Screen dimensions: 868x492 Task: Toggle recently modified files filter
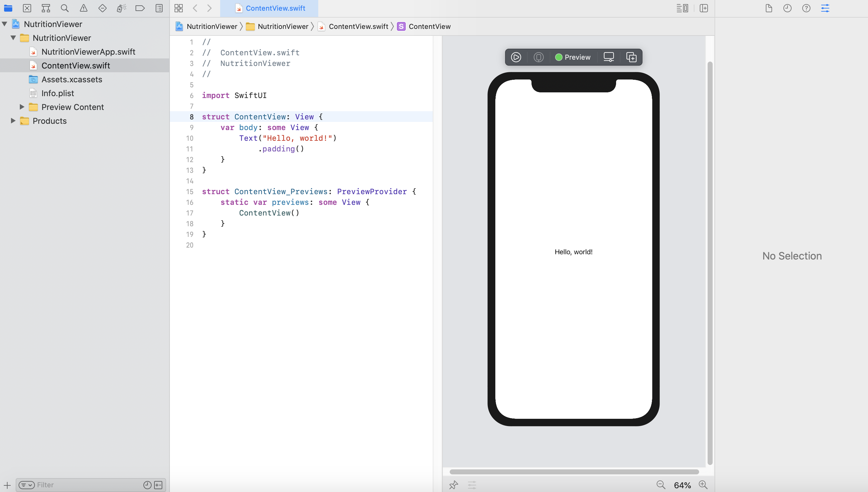(x=147, y=485)
